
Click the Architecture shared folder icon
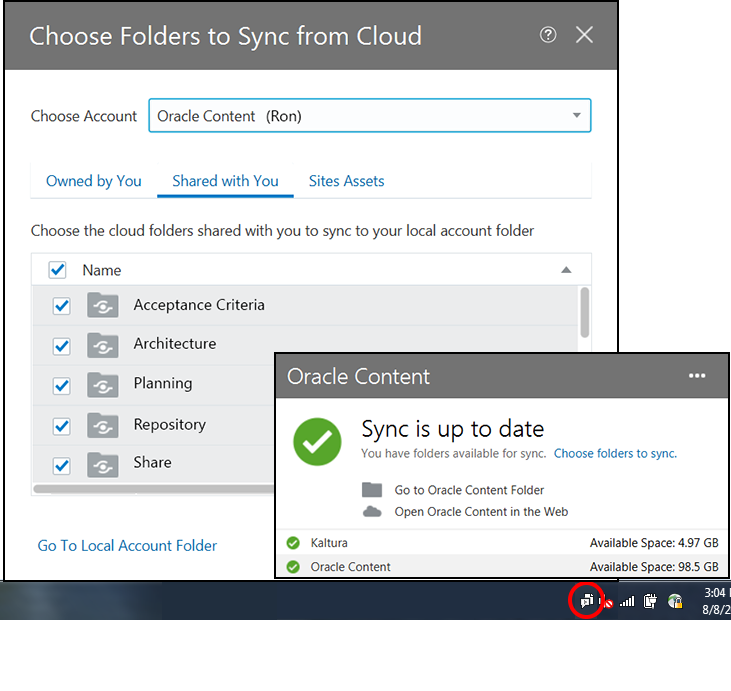pos(103,345)
